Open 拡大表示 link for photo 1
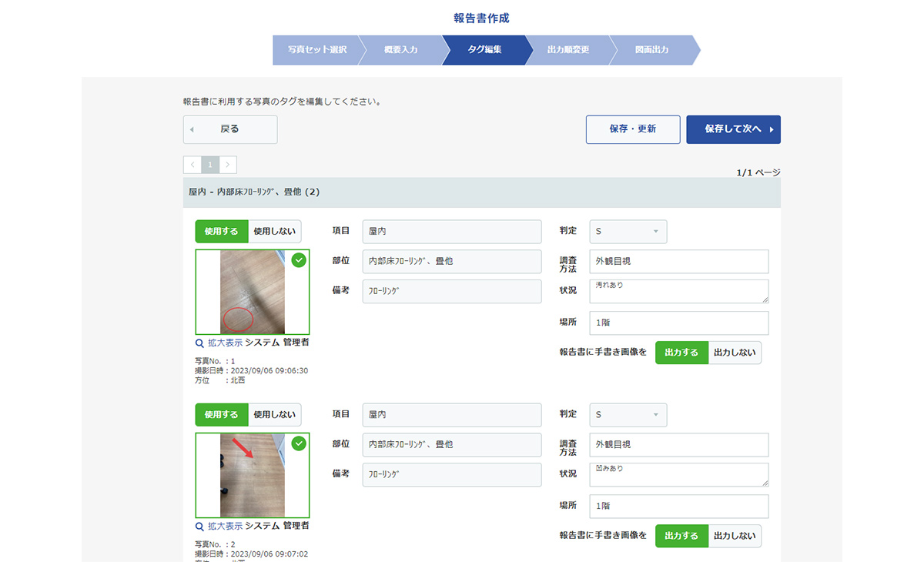Viewport: 924px width, 562px height. pos(225,343)
